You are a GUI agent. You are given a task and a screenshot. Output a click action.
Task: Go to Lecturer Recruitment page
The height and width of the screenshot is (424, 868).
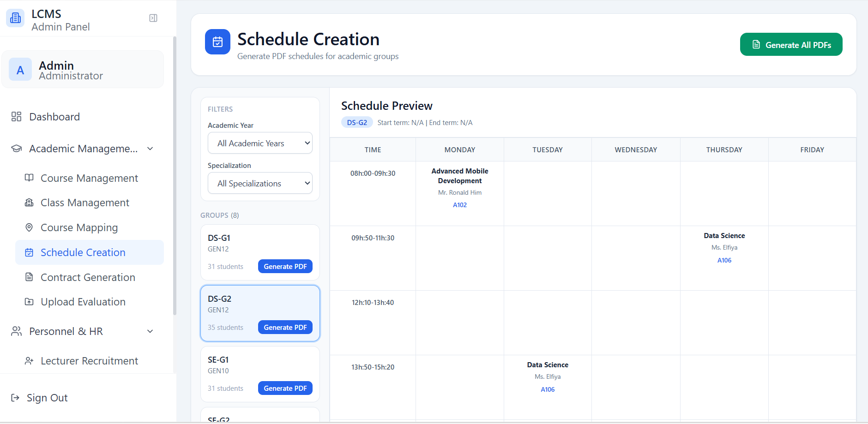pos(89,361)
